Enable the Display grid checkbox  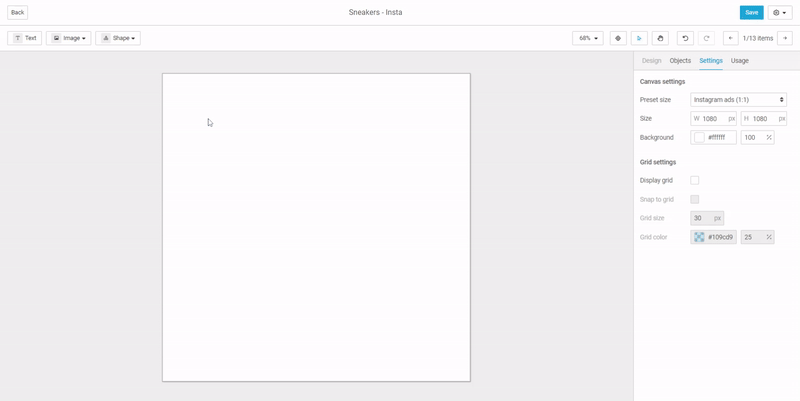tap(695, 180)
